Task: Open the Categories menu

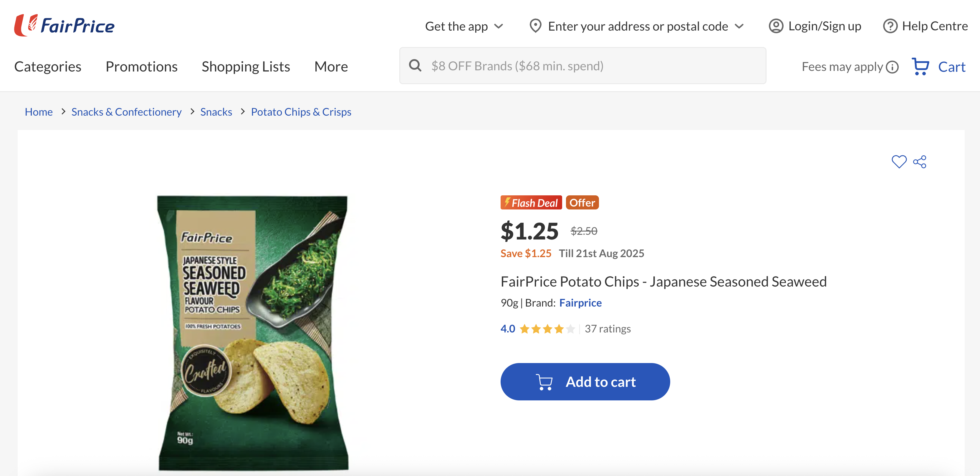Action: [x=47, y=66]
